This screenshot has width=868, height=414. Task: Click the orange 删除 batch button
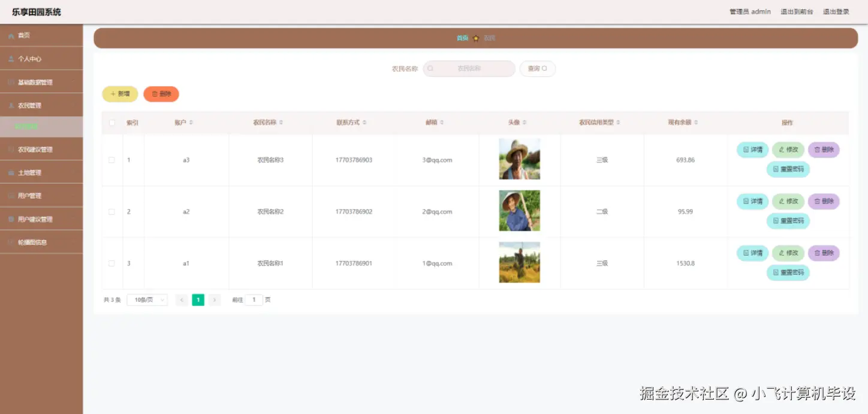(x=161, y=94)
